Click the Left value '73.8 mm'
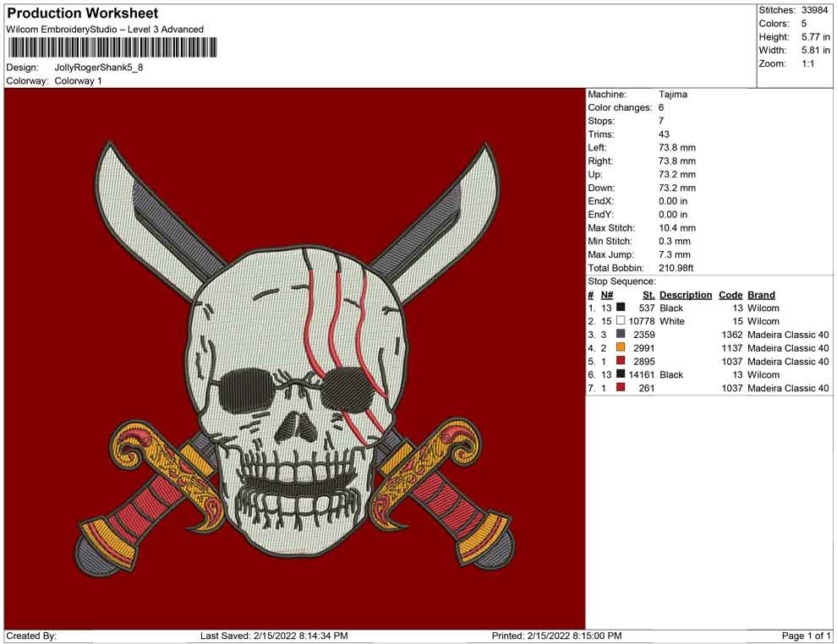The height and width of the screenshot is (644, 837). [x=677, y=148]
